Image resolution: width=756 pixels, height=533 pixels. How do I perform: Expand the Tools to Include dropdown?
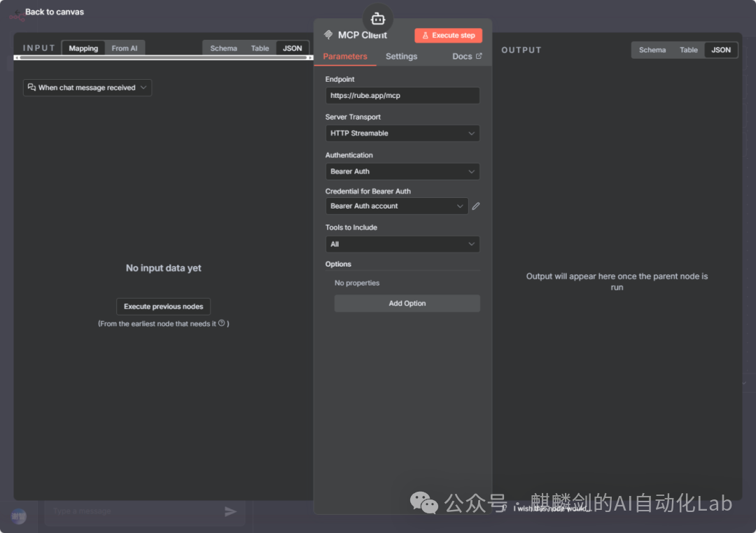(402, 244)
